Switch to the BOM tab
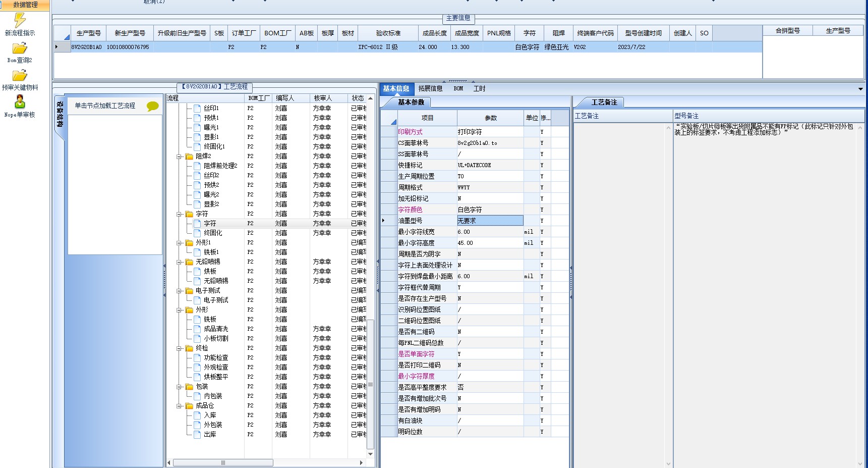 coord(458,88)
